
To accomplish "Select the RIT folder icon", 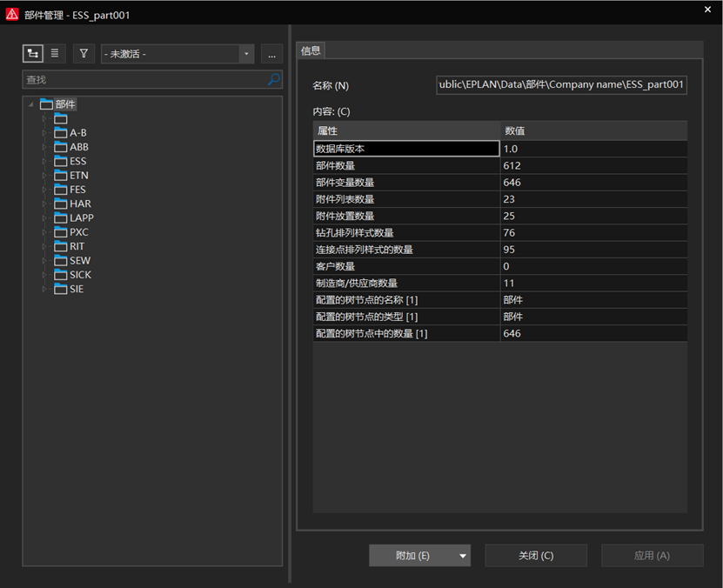I will pos(60,246).
